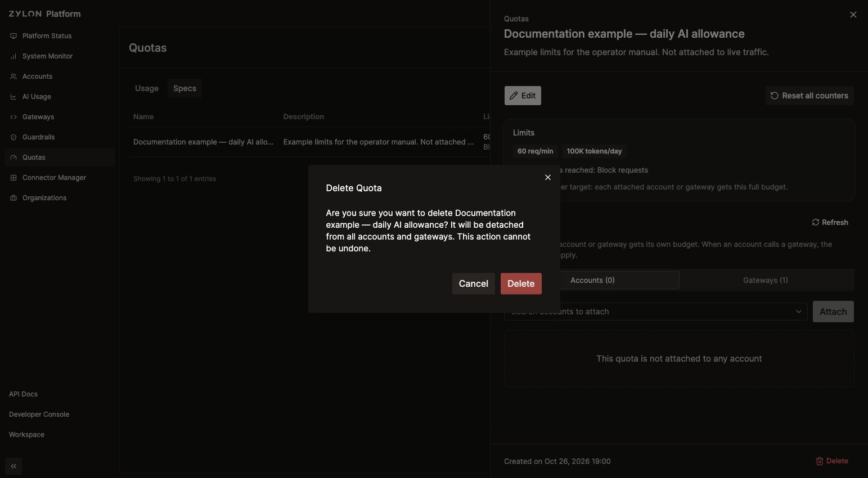This screenshot has width=868, height=478.
Task: Click the Gateways code brackets icon
Action: point(14,117)
